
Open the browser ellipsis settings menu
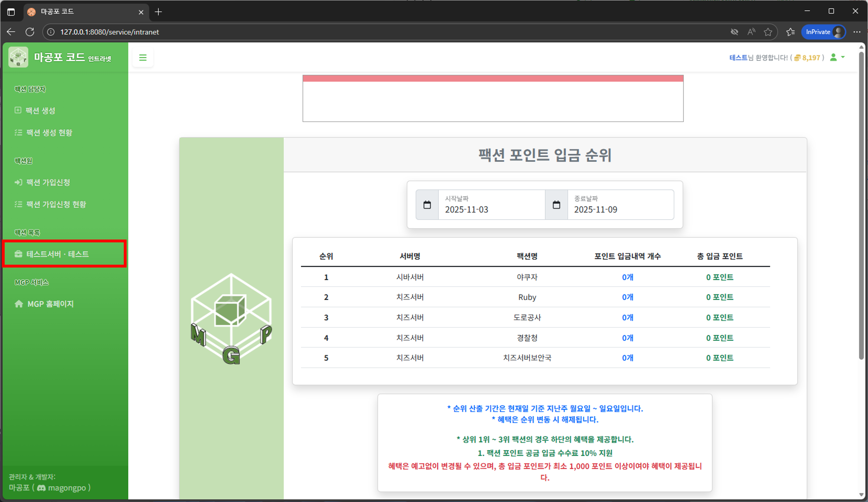[857, 32]
